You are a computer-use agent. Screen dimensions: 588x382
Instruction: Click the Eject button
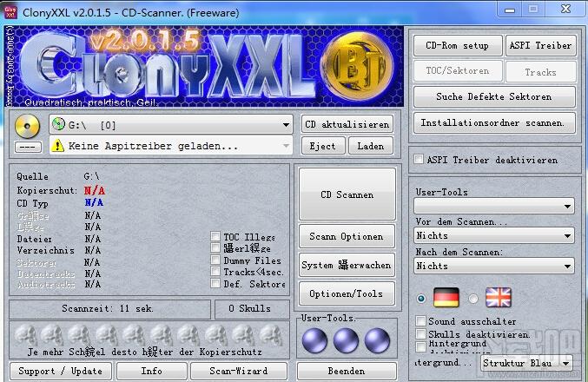(x=323, y=146)
